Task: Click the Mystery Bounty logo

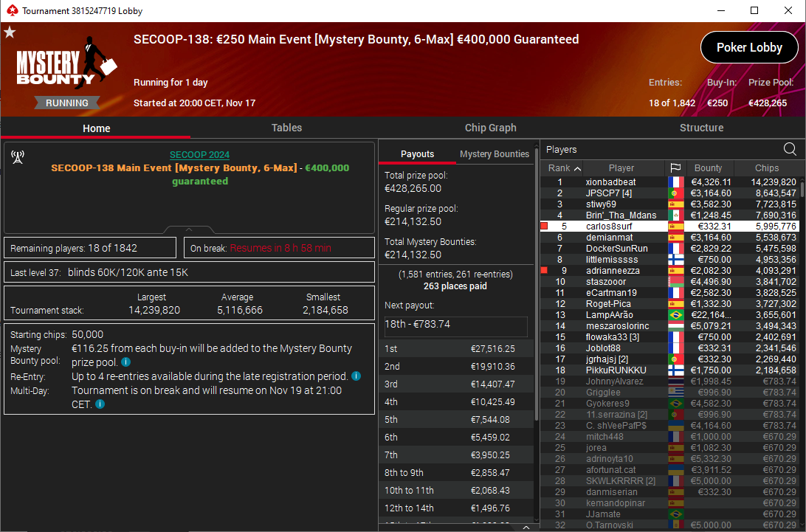Action: (67, 62)
